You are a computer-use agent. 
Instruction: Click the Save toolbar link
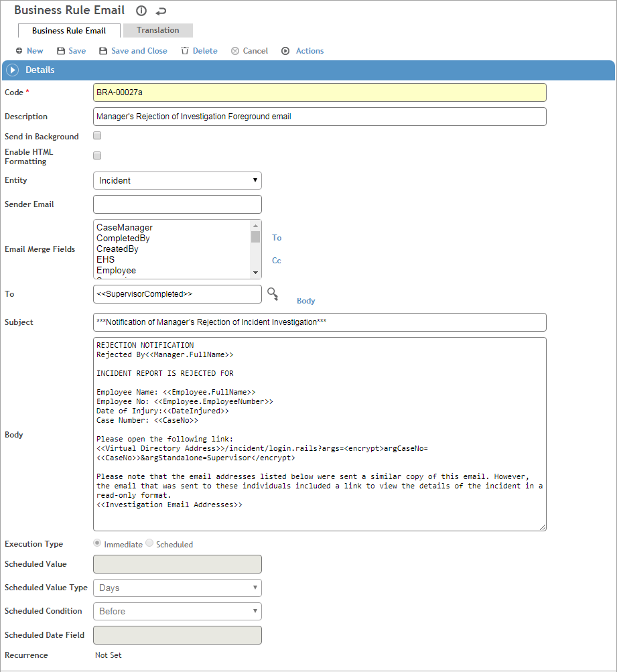point(77,51)
